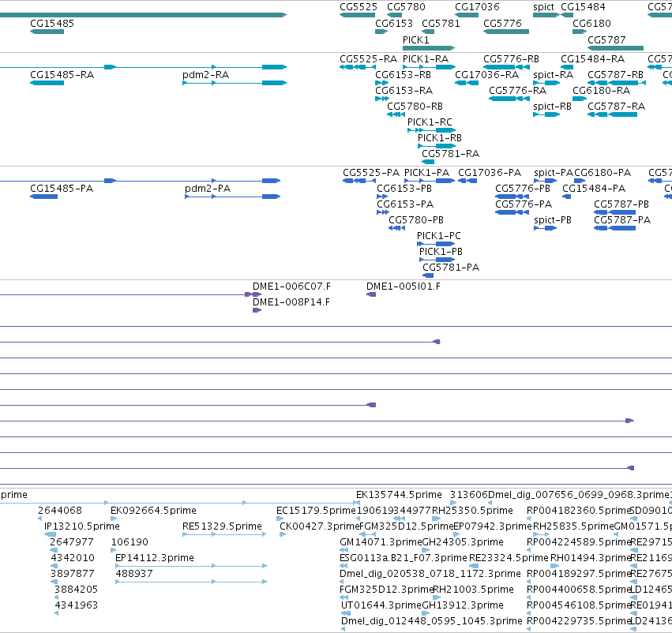The image size is (672, 633).
Task: Select the CG5525 gene label
Action: 359,7
